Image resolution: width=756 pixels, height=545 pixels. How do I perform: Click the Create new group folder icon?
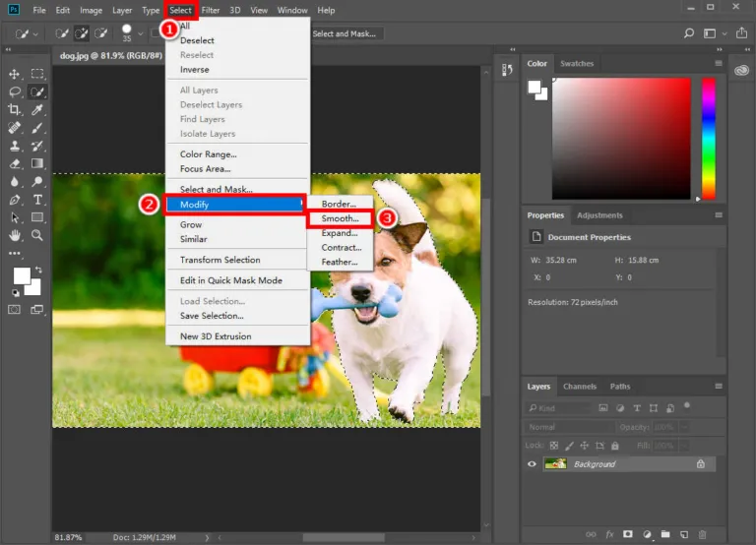point(665,534)
